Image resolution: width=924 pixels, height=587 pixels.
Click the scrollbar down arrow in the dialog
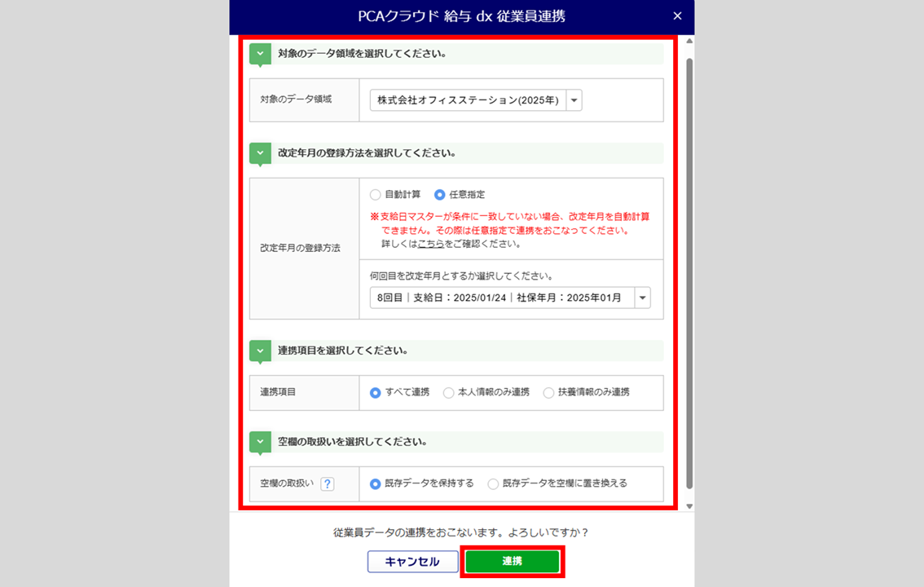coord(689,506)
